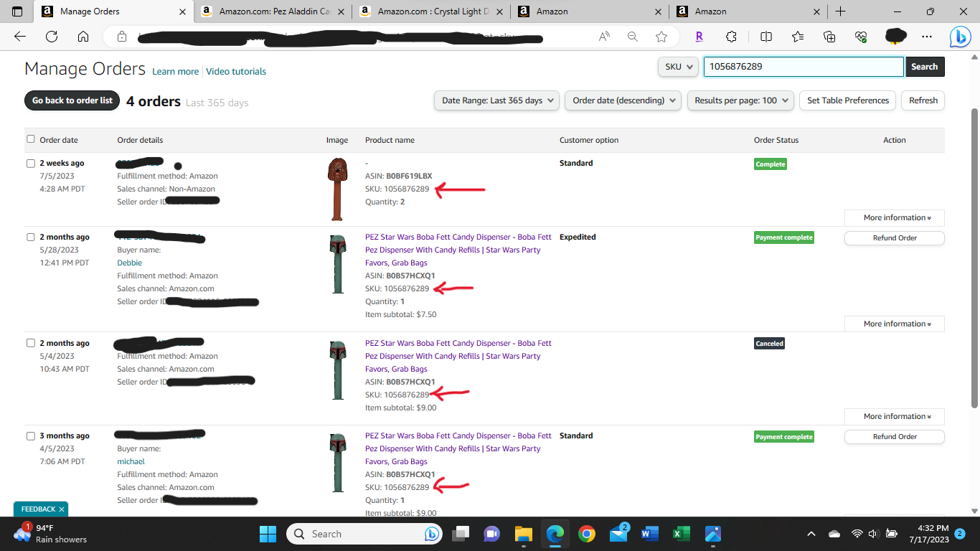Close the Manage Orders tab
980x551 pixels.
182,11
